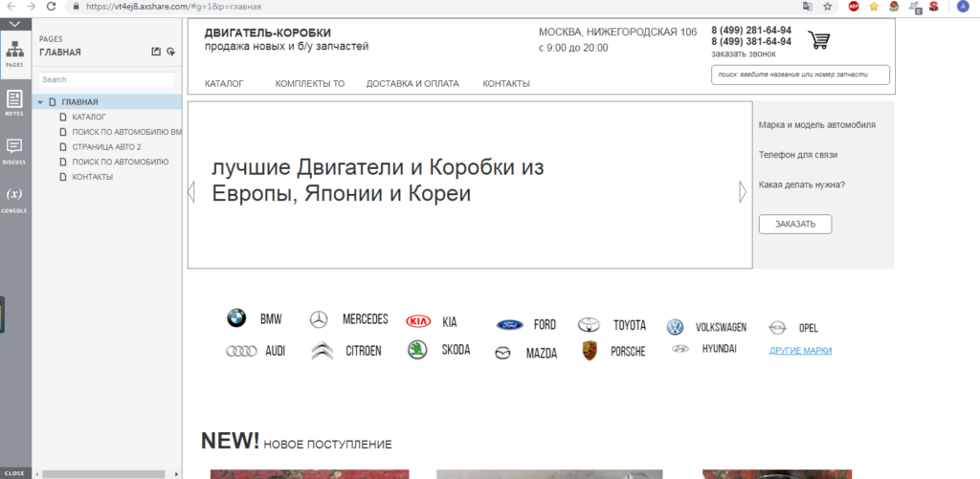The width and height of the screenshot is (980, 479).
Task: Open the Console panel icon
Action: pyautogui.click(x=13, y=198)
